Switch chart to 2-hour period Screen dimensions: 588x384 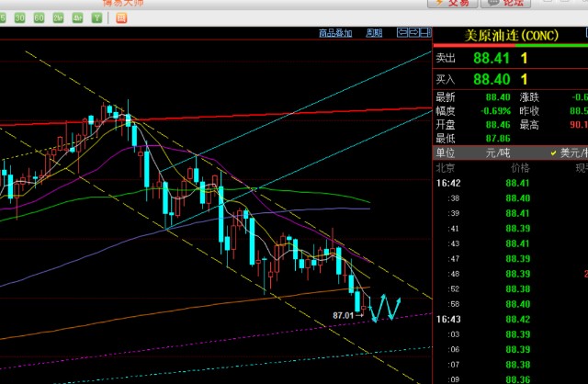(x=58, y=17)
